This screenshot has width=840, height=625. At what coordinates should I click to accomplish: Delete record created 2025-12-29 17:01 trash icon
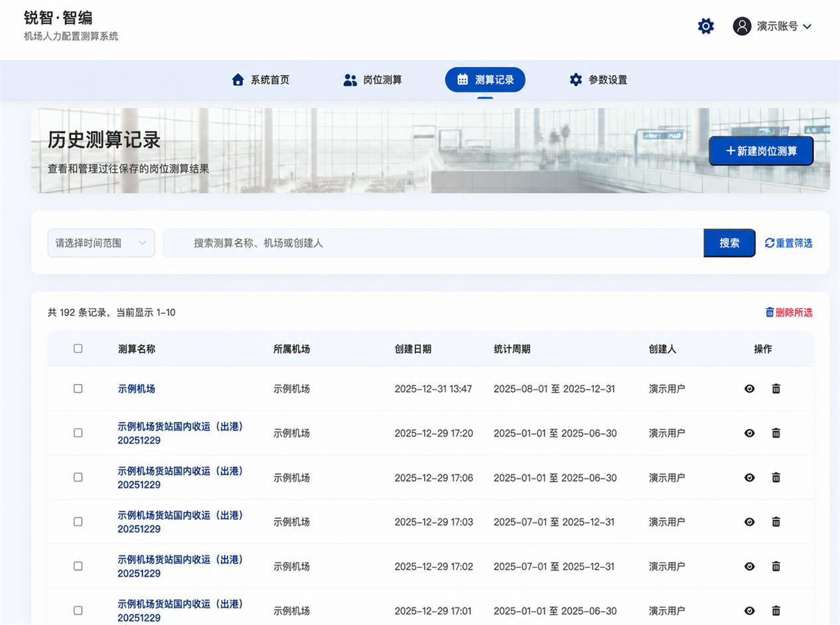click(x=776, y=611)
